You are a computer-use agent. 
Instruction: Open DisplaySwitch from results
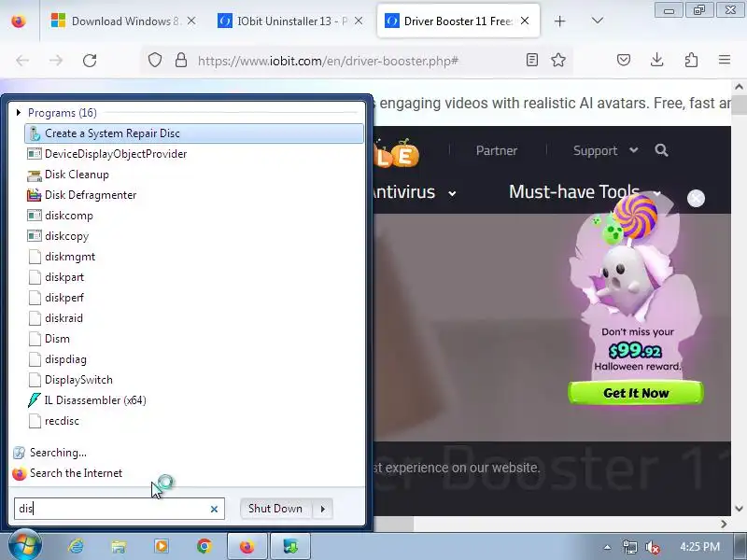point(78,380)
